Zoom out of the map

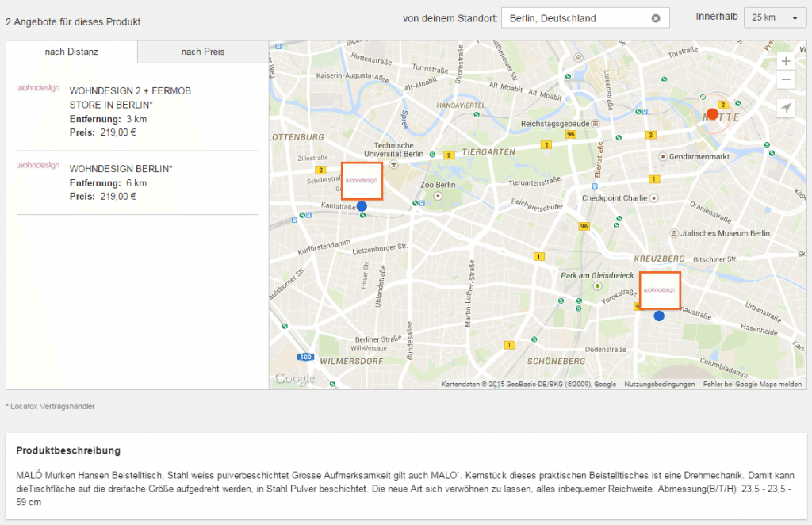pos(785,79)
